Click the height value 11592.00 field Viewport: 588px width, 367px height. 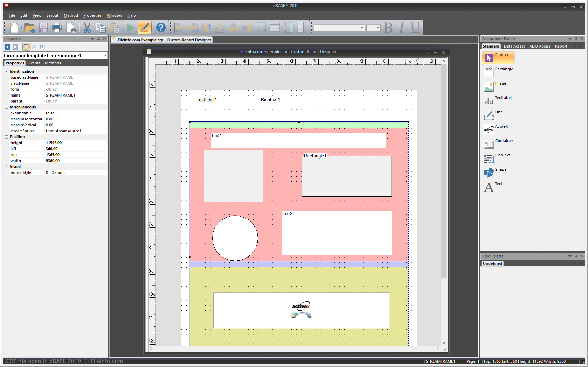click(76, 143)
